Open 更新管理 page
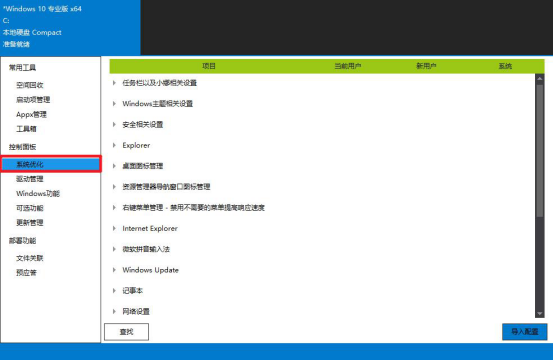This screenshot has height=360, width=553. coord(30,223)
